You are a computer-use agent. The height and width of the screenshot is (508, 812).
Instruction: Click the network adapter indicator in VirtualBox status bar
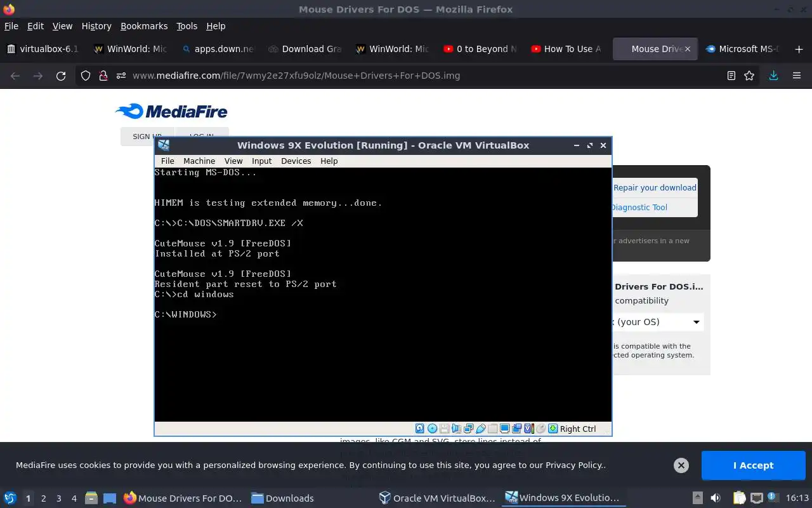pyautogui.click(x=469, y=429)
